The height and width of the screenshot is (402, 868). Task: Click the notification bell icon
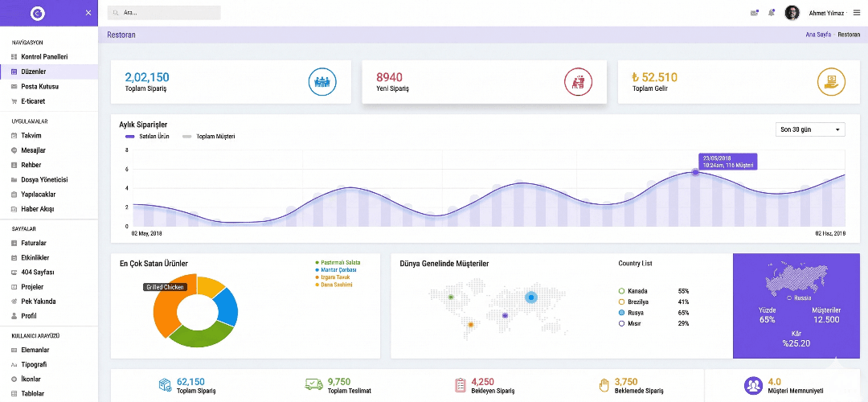click(772, 13)
